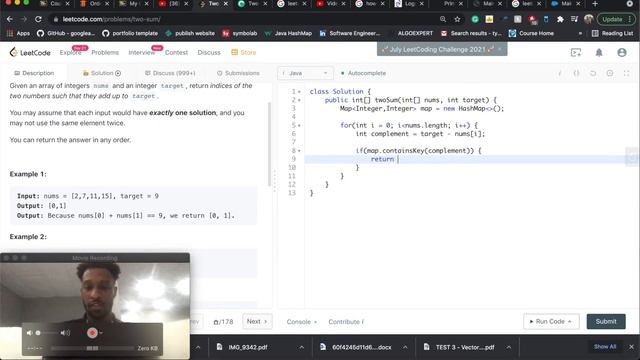This screenshot has width=640, height=360.
Task: Open recording options arrow next to record button
Action: [x=101, y=333]
